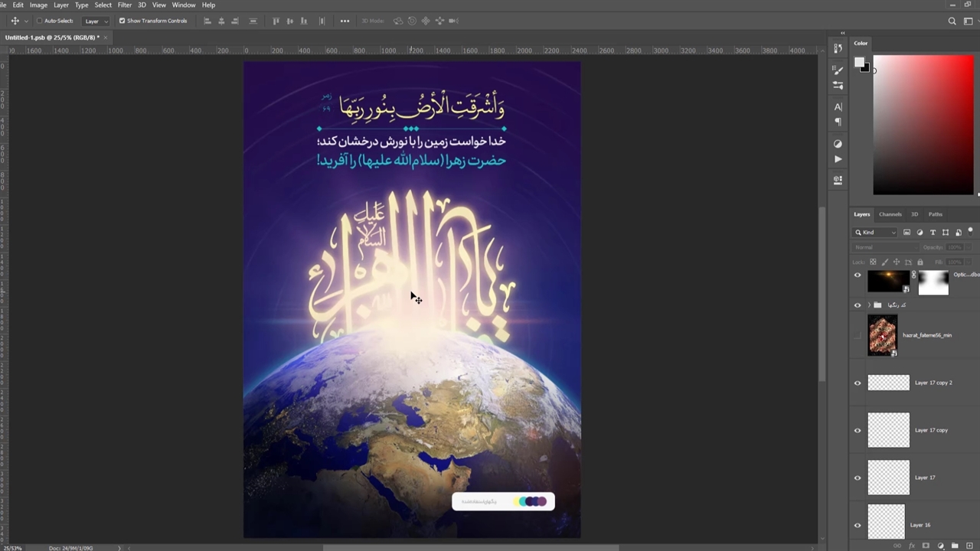980x551 pixels.
Task: Open the Filter menu
Action: (x=124, y=5)
